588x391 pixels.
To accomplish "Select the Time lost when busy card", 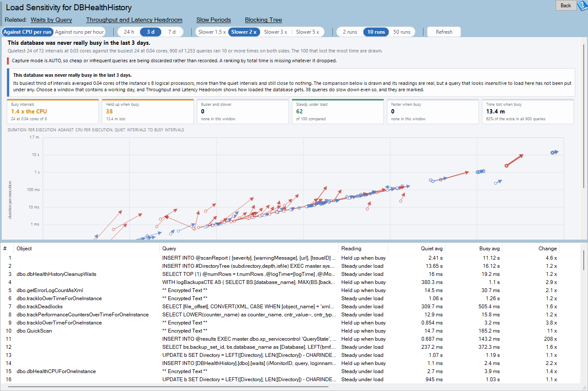I will 528,112.
